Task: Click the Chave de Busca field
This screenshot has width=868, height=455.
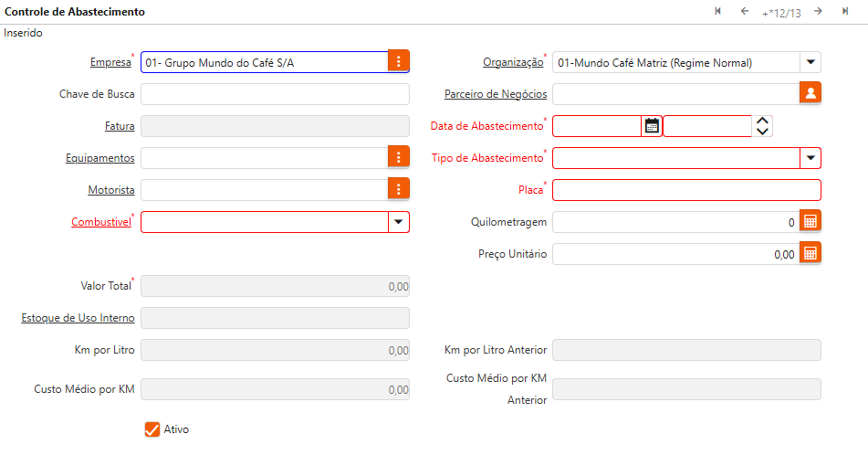Action: (x=275, y=94)
